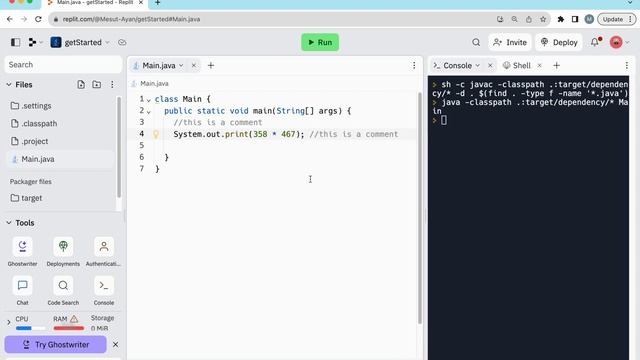The image size is (640, 360).
Task: Open workspace search magnifier
Action: [476, 42]
